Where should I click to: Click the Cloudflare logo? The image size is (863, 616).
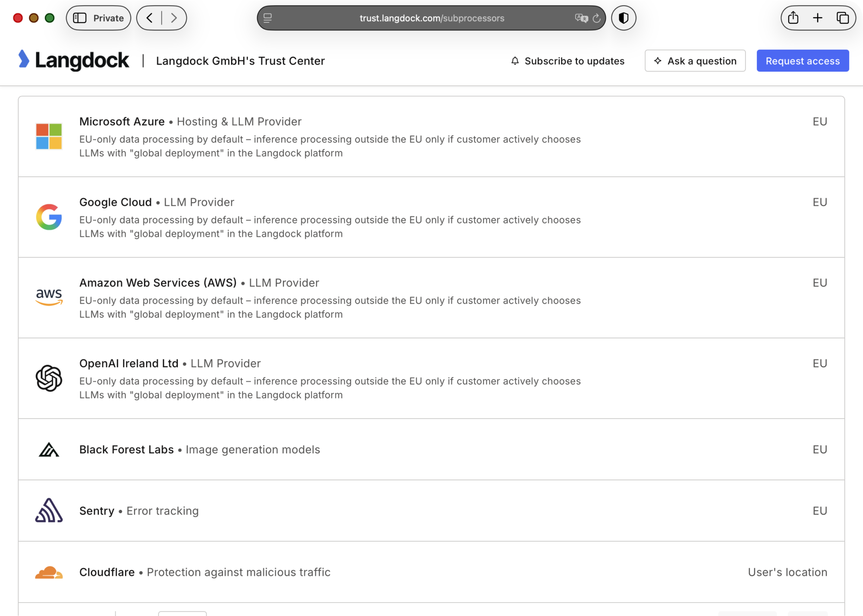pyautogui.click(x=49, y=572)
